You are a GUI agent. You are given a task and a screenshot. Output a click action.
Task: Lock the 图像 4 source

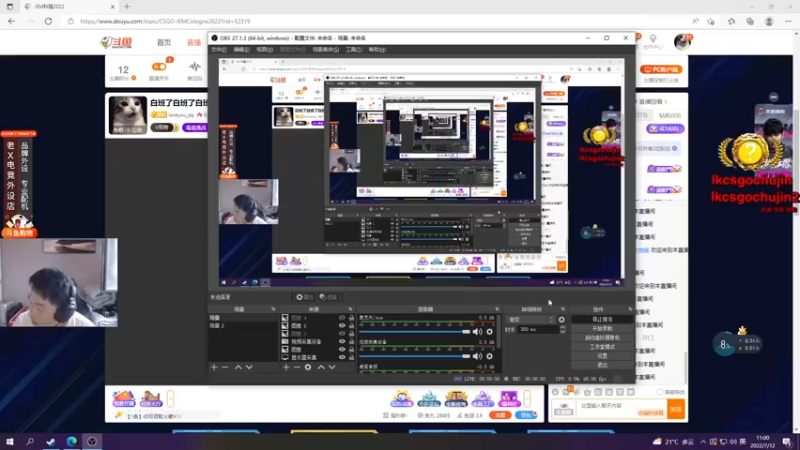point(351,318)
